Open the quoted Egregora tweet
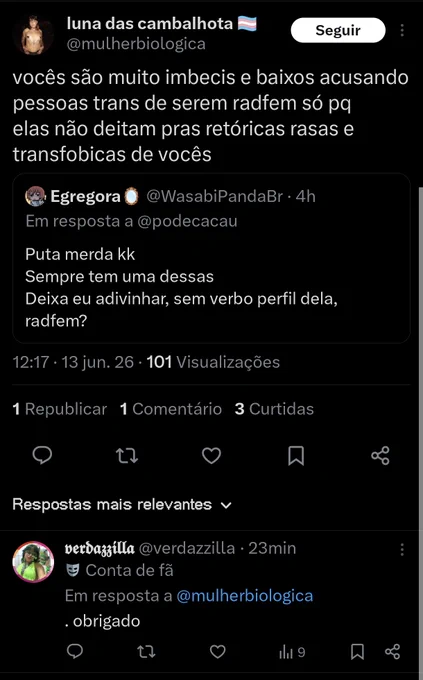 [211, 258]
